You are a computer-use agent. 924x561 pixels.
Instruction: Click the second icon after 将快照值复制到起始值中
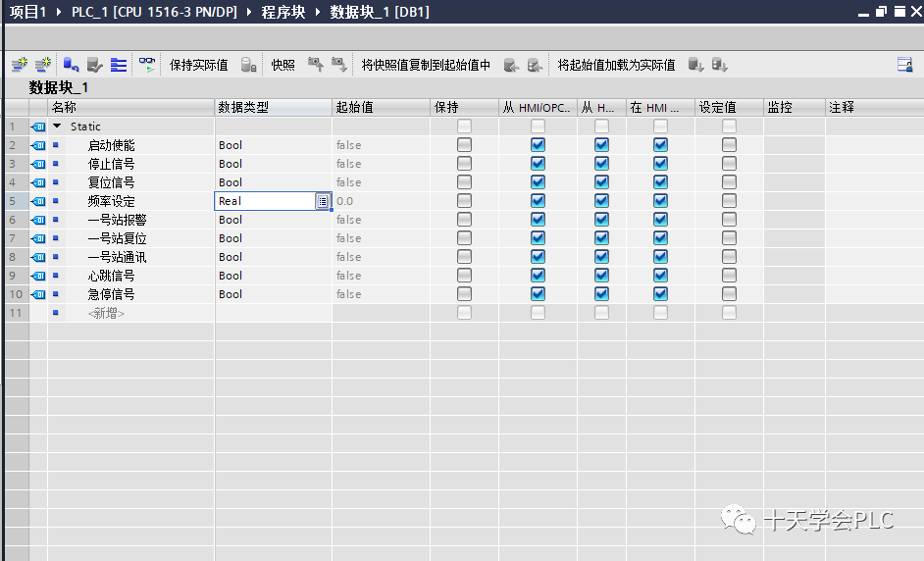pyautogui.click(x=535, y=65)
